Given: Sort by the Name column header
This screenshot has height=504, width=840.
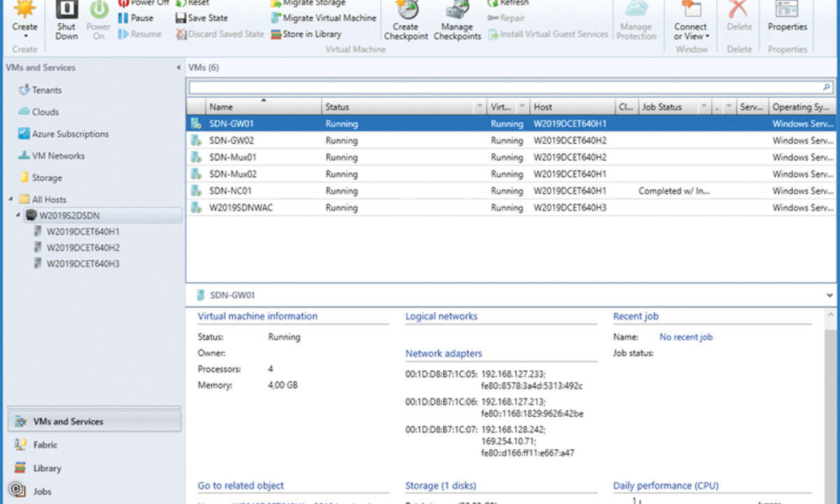Looking at the screenshot, I should (x=263, y=107).
